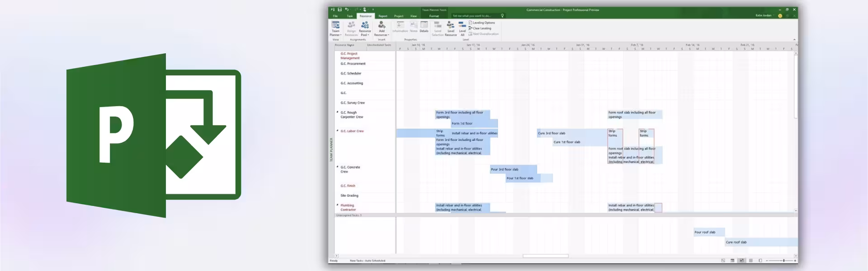The image size is (868, 271).
Task: Click New Tasks: Auto Scheduled in status bar
Action: 368,261
